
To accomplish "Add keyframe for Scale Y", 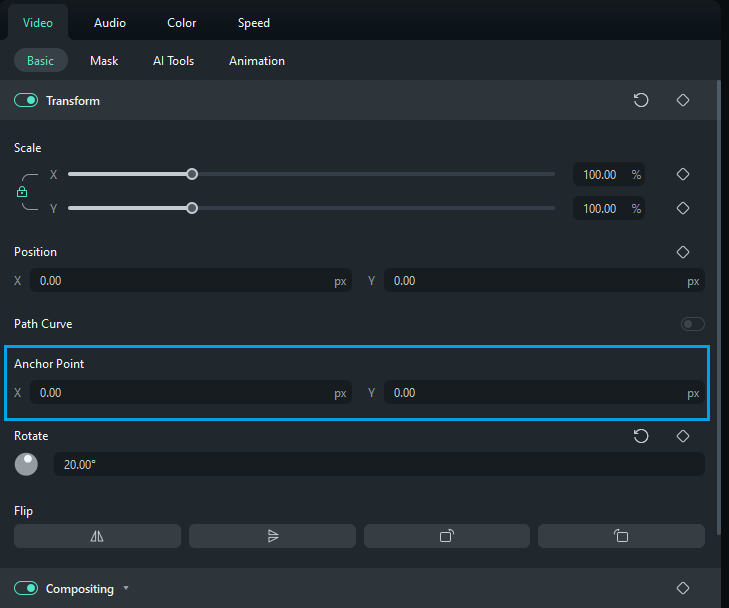I will point(683,208).
